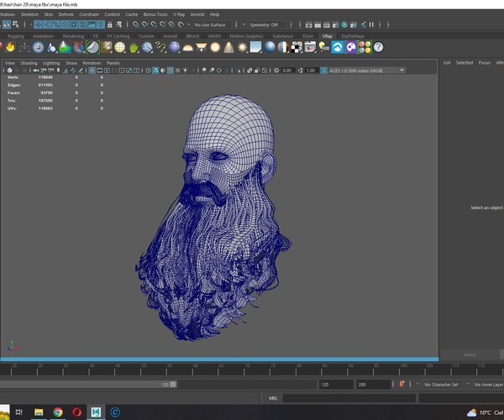
Task: Click the squiggly curve V-Ray shelf icon
Action: [x=160, y=47]
